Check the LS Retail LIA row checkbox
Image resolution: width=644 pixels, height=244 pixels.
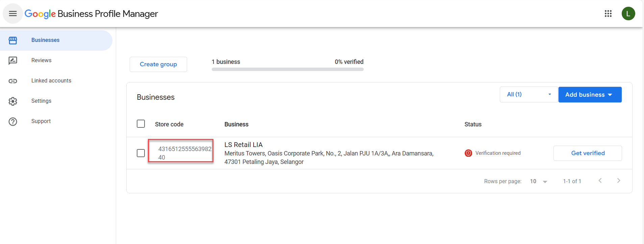[141, 153]
